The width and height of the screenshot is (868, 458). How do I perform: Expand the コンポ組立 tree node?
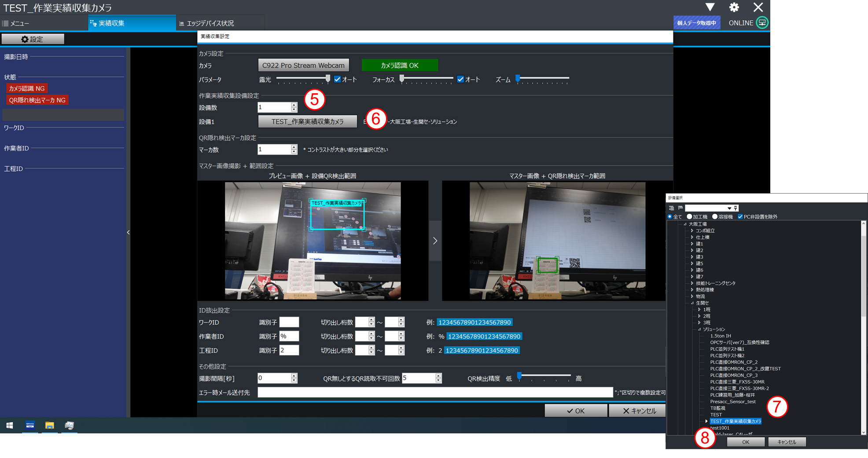point(692,231)
